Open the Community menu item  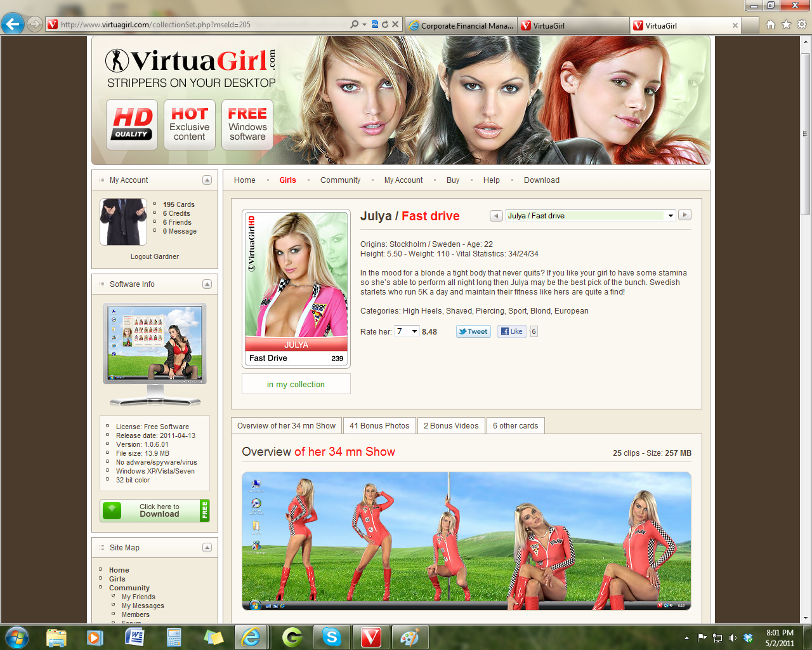click(340, 180)
